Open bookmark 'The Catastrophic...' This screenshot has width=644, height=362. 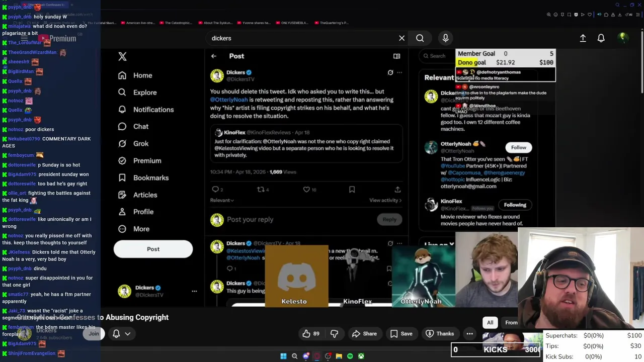(x=175, y=23)
